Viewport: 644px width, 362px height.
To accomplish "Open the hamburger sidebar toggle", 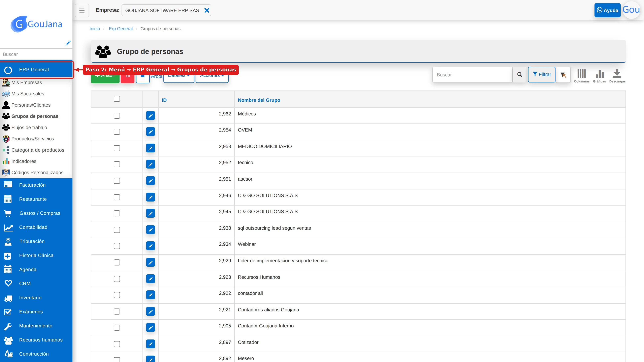I will click(82, 10).
